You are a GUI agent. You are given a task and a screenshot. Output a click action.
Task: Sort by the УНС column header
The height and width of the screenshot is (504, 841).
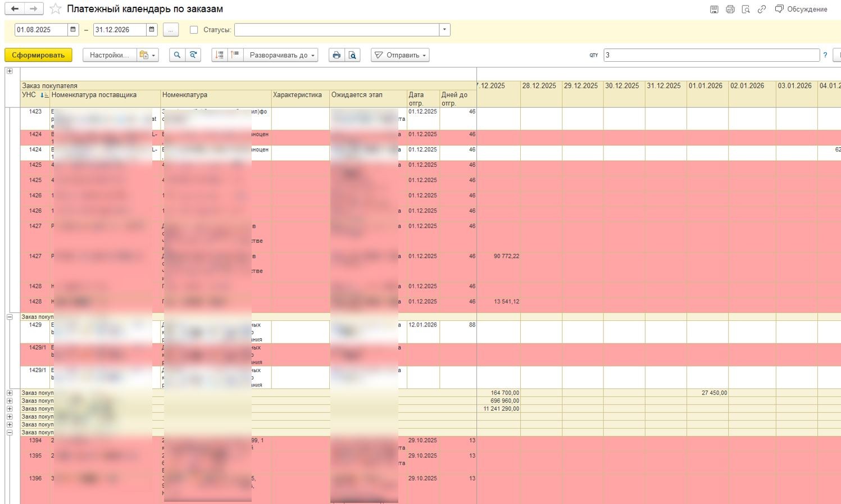[x=29, y=95]
